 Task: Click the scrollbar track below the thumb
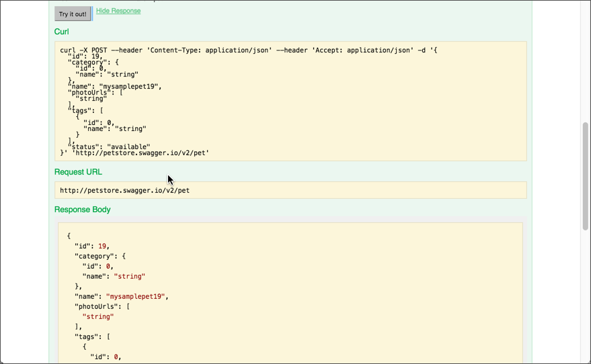pos(585,295)
